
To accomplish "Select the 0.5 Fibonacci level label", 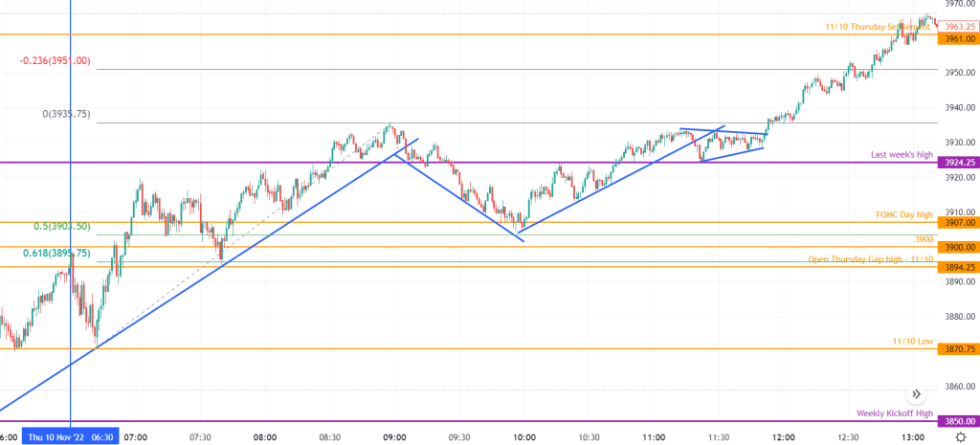I will pyautogui.click(x=62, y=226).
